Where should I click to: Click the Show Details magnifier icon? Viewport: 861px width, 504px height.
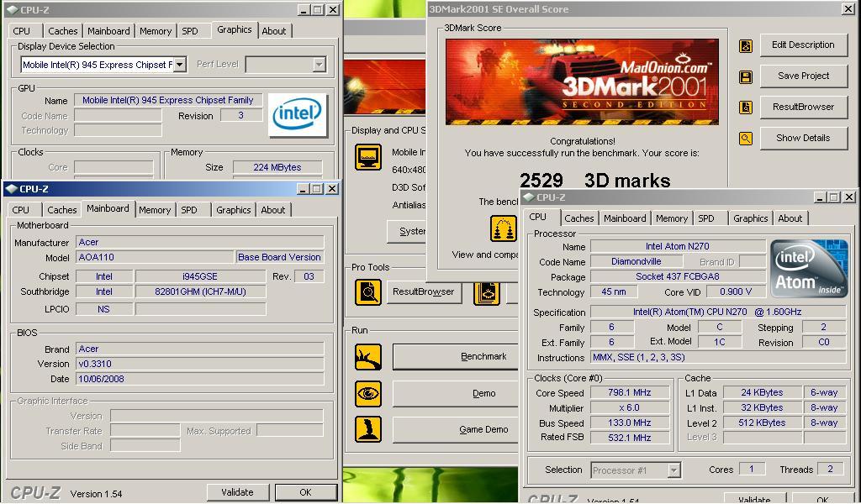(745, 139)
